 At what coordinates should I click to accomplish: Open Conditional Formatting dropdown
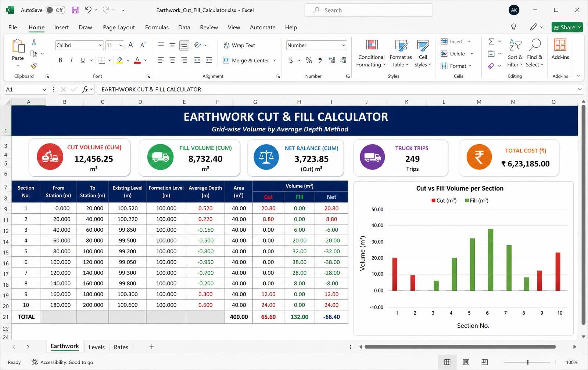pyautogui.click(x=371, y=53)
